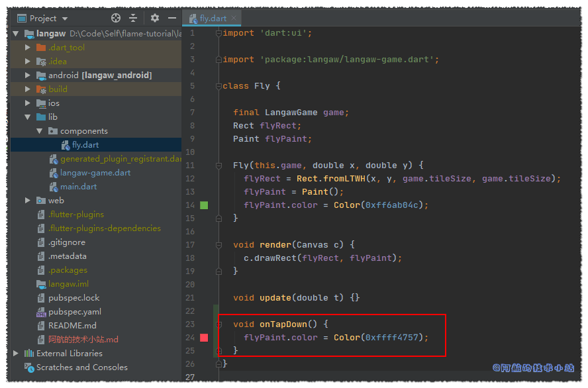Switch to the fly.dart editor tab
Viewport: 588px width, 388px height.
pos(213,19)
